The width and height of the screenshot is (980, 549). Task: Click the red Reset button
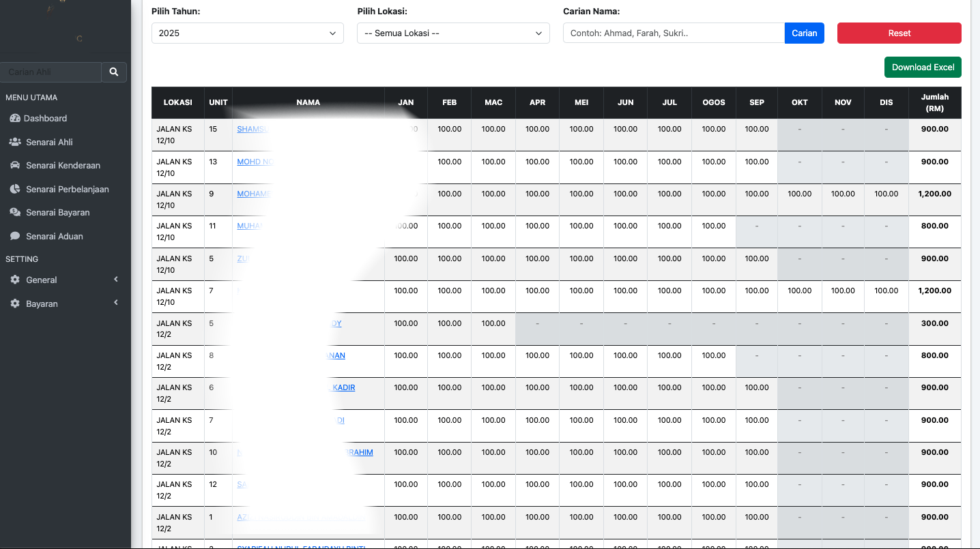click(899, 33)
